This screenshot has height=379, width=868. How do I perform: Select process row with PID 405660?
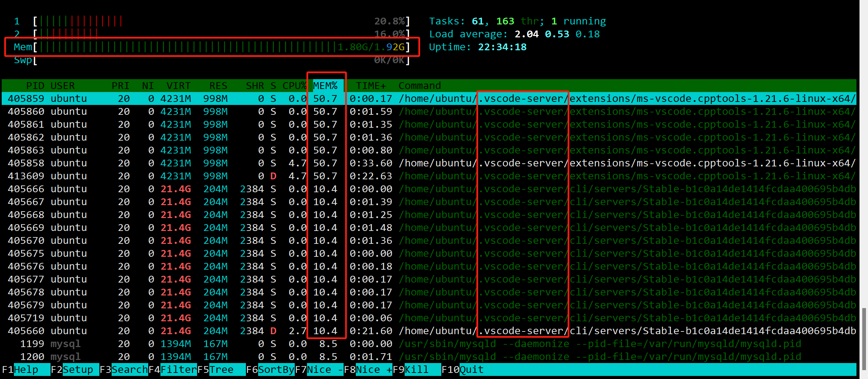click(429, 331)
